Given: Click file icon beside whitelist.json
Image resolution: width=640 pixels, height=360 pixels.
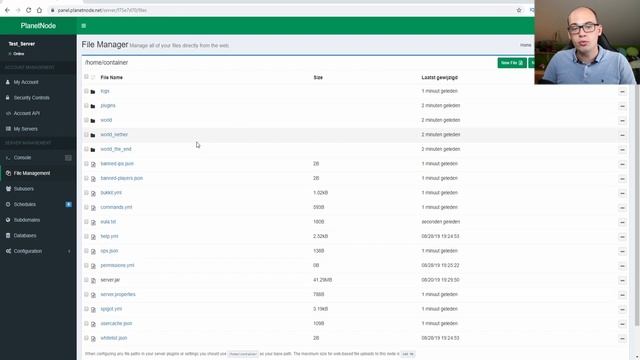Looking at the screenshot, I should point(93,338).
